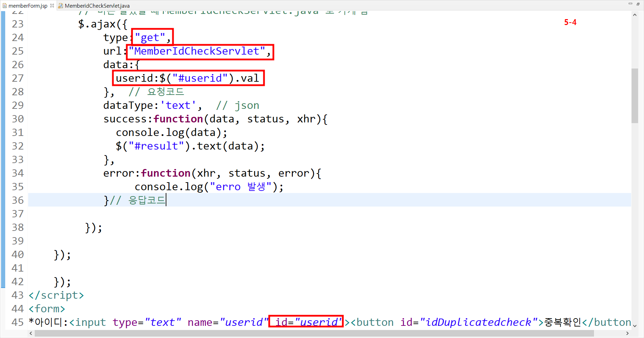Click the "*아이디:" label text
Viewport: 644px width, 338px height.
[x=49, y=322]
